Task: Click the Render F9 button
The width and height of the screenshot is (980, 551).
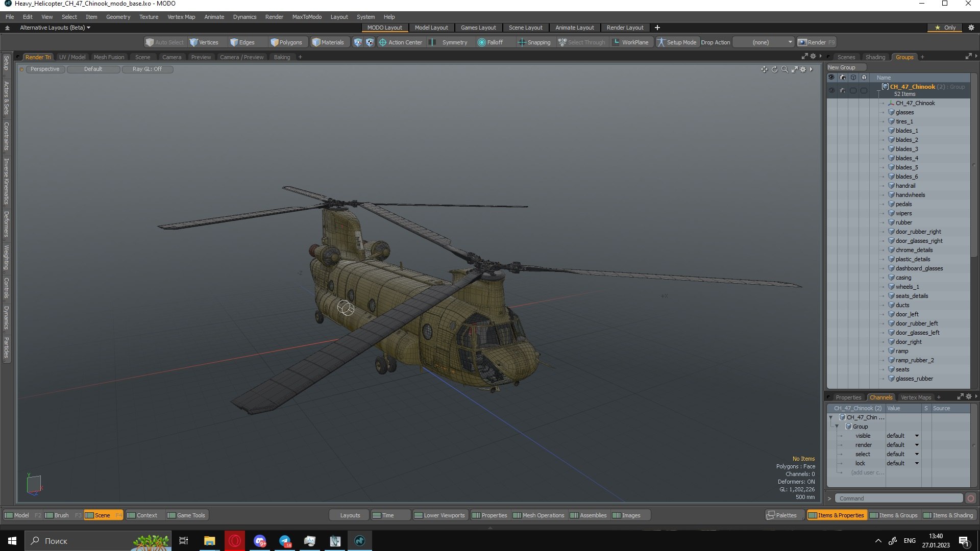Action: coord(816,42)
